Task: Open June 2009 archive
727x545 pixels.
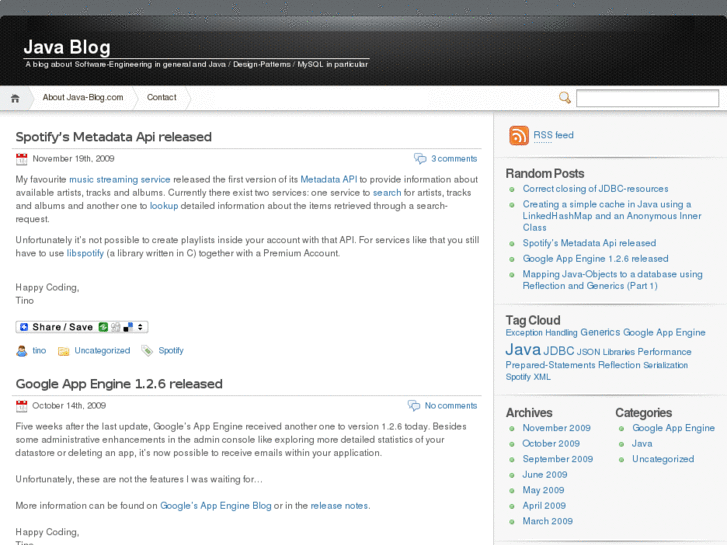Action: click(545, 474)
